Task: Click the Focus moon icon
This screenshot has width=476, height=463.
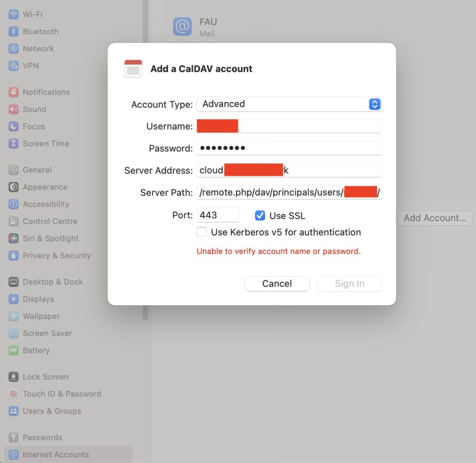Action: coord(13,127)
